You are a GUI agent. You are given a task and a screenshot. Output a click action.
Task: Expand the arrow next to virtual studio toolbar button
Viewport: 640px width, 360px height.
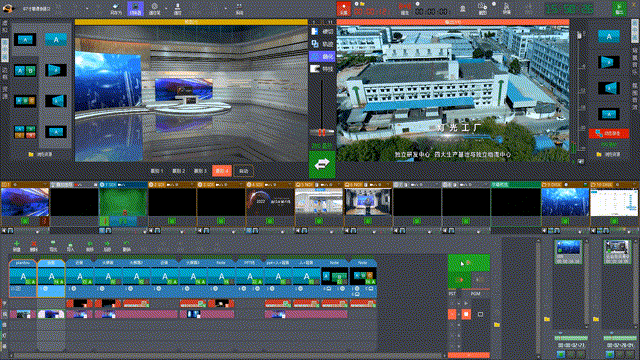click(166, 9)
